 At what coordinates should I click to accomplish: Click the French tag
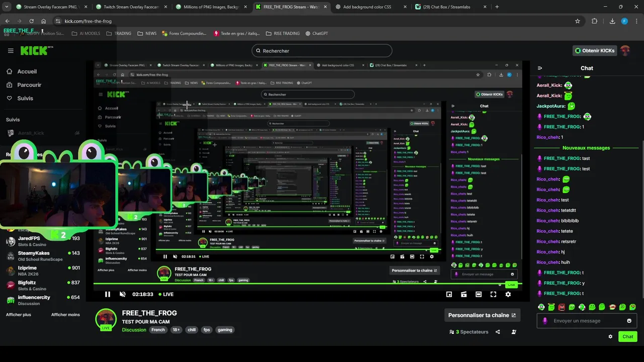pos(158,330)
